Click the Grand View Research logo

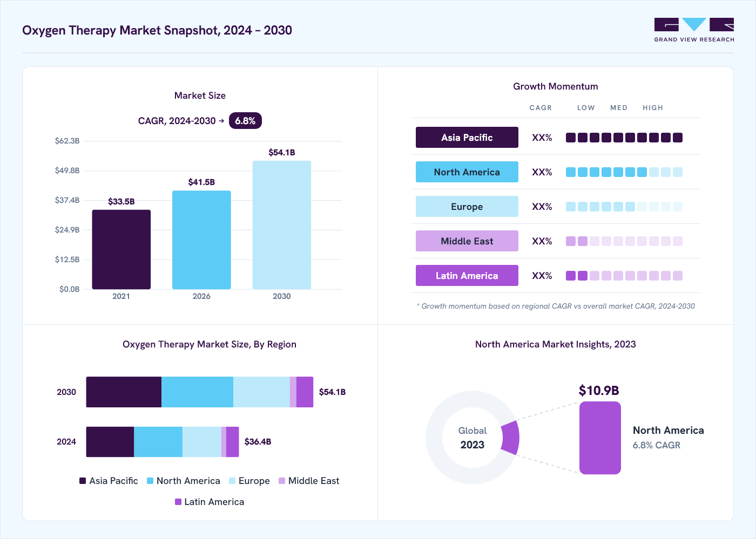click(x=694, y=30)
